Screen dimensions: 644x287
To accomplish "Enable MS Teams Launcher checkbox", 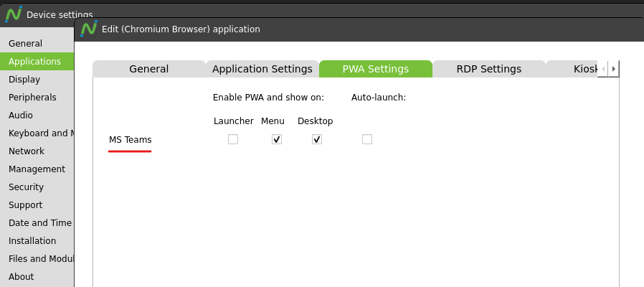I will [x=233, y=139].
